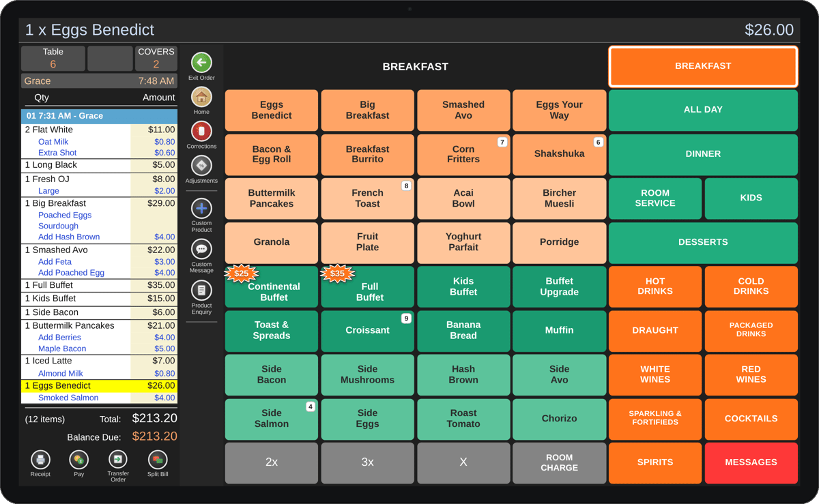The width and height of the screenshot is (819, 504).
Task: Add a Custom Product
Action: [201, 208]
